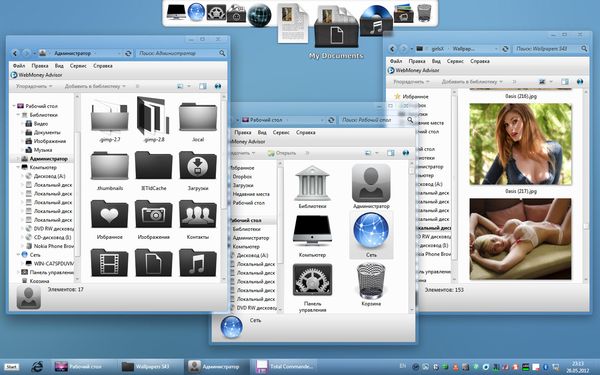The height and width of the screenshot is (375, 600).
Task: Click the recycle bin icon in dock
Action: [424, 13]
